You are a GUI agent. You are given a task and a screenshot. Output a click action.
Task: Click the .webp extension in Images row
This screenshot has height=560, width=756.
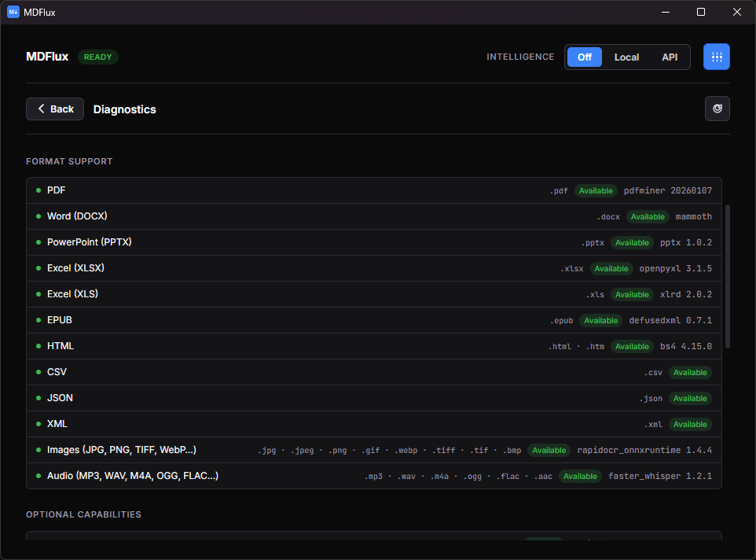[x=406, y=451]
